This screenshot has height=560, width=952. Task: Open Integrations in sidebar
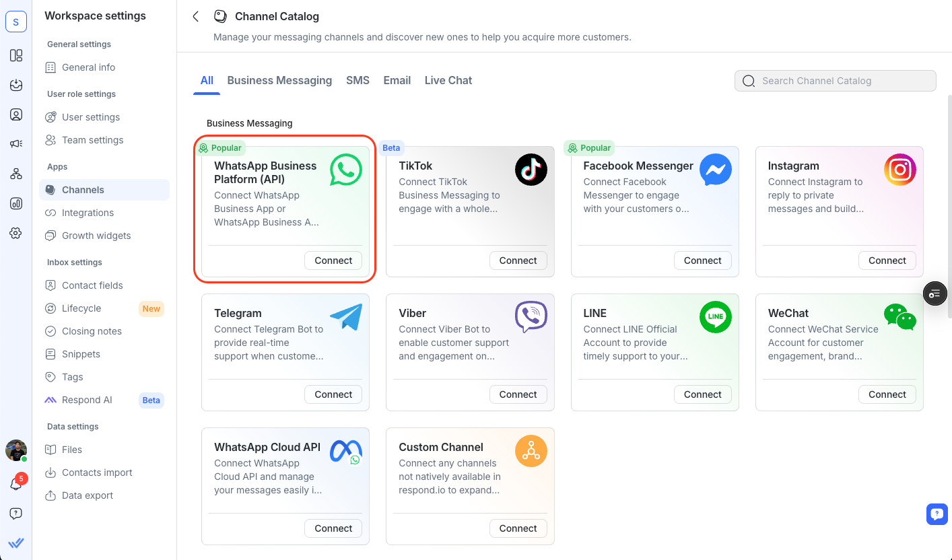(x=88, y=213)
